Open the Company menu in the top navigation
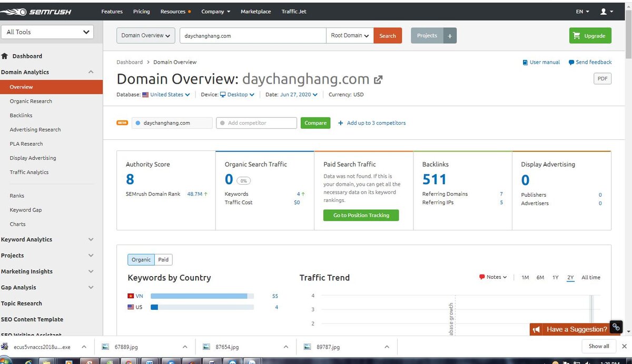 [216, 11]
